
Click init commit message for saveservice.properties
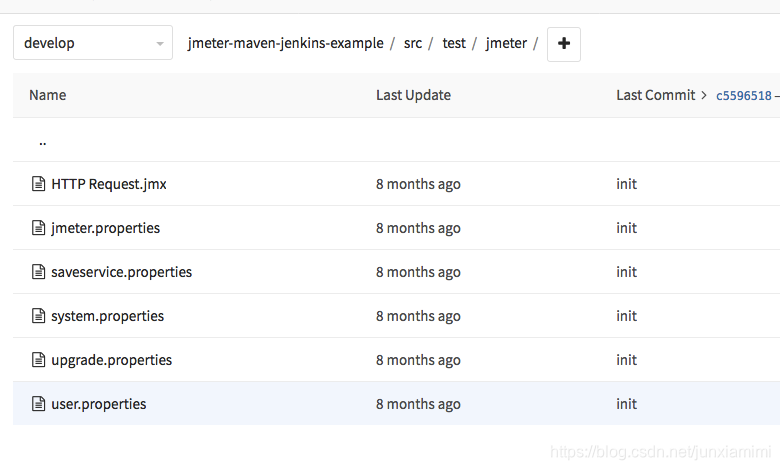[626, 272]
